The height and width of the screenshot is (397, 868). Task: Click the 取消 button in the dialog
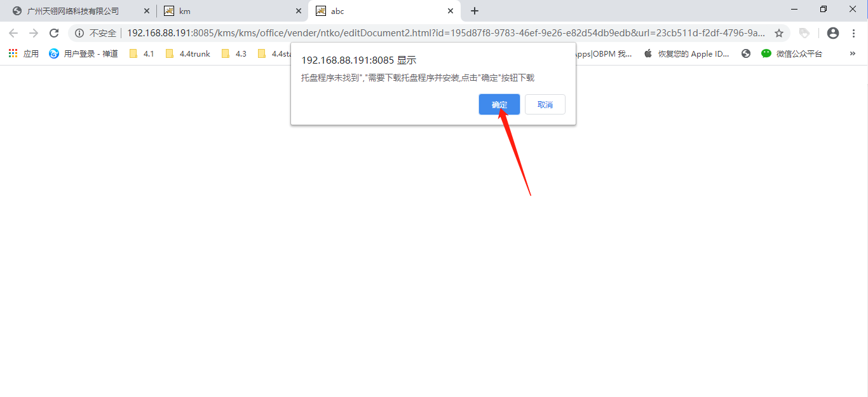point(545,104)
